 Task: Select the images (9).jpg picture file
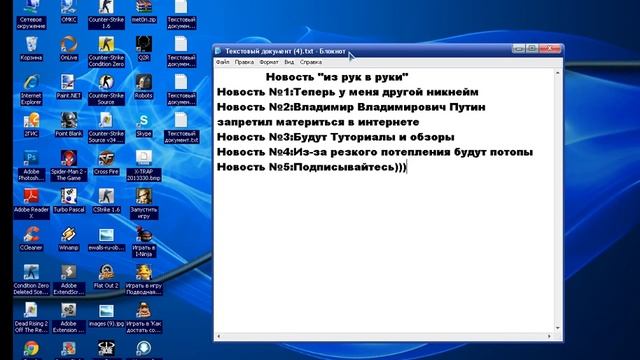coord(106,315)
